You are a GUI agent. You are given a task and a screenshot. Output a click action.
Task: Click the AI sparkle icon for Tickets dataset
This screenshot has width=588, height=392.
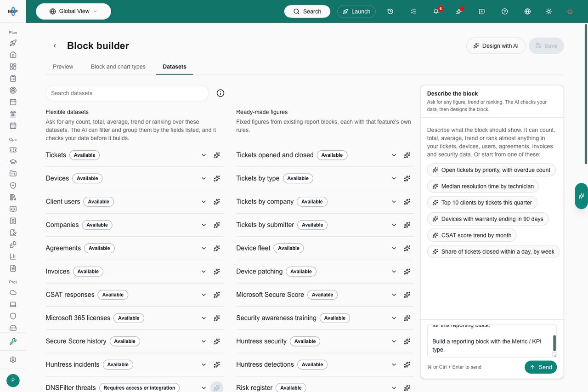coord(217,155)
